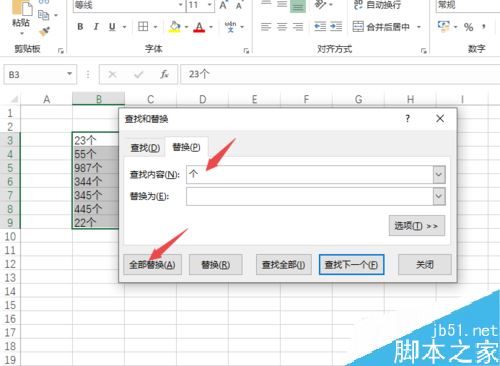Open borders dropdown arrow

click(x=155, y=27)
